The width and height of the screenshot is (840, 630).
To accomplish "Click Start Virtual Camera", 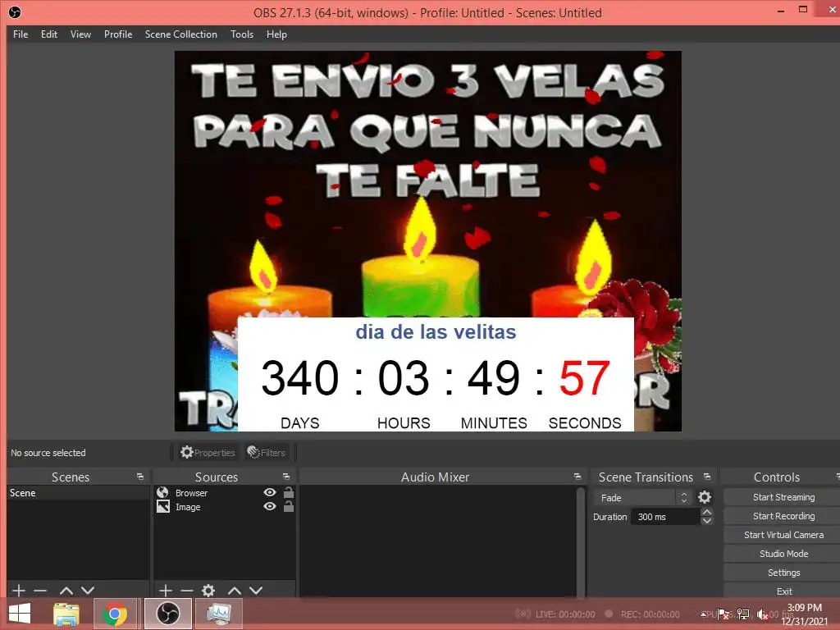I will coord(783,535).
